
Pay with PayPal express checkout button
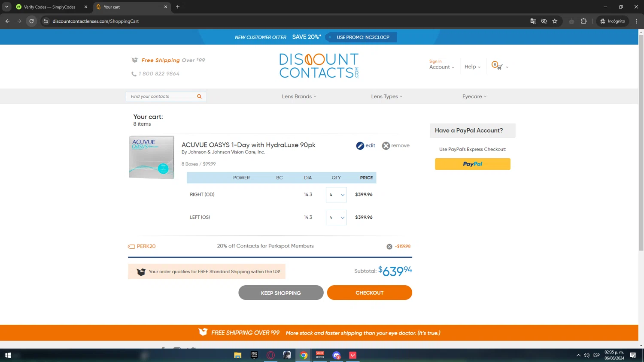472,164
